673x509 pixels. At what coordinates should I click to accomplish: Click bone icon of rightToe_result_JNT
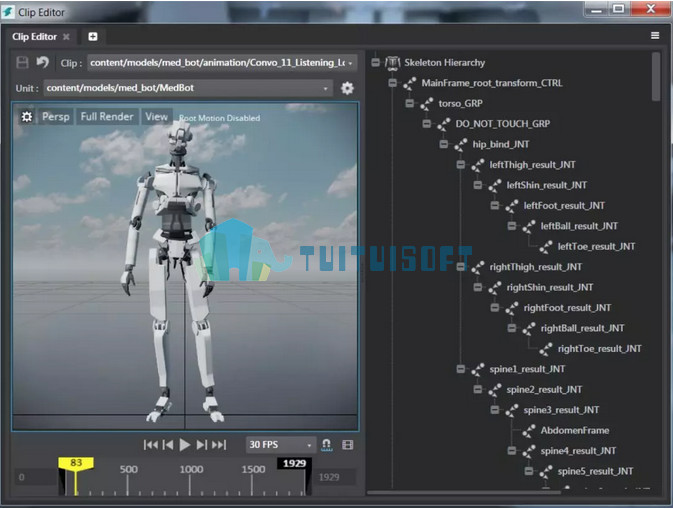point(546,349)
